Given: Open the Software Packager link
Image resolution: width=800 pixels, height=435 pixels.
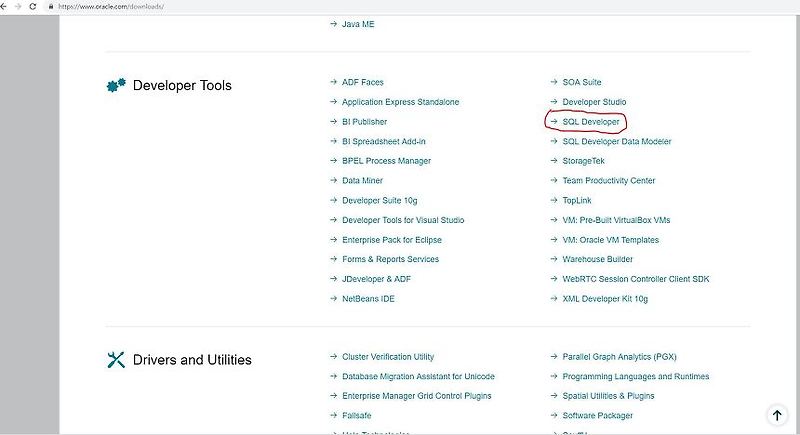Looking at the screenshot, I should tap(597, 416).
